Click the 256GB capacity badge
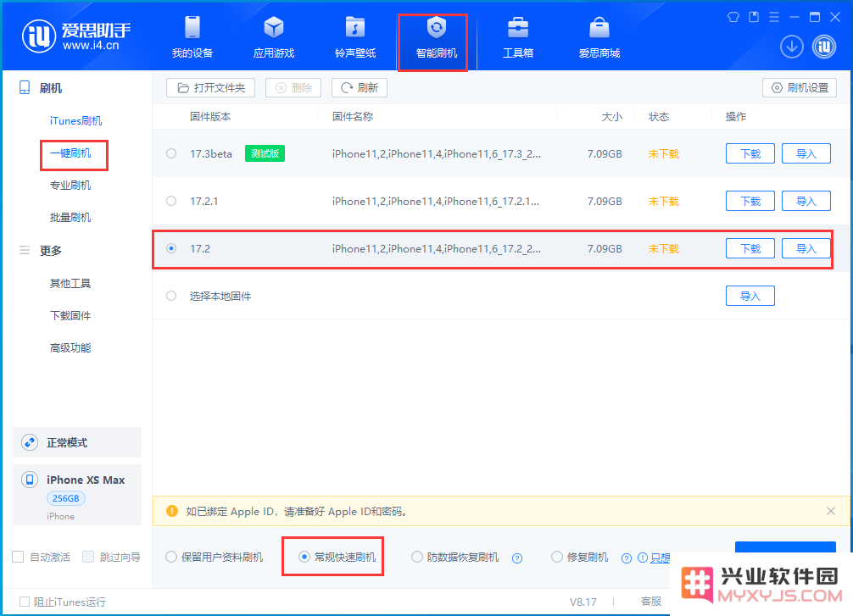The width and height of the screenshot is (853, 616). [66, 498]
